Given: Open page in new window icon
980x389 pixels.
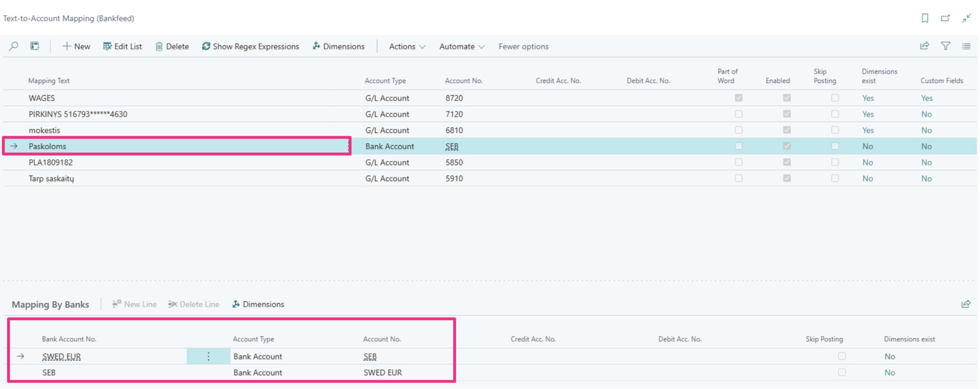Looking at the screenshot, I should click(x=945, y=18).
